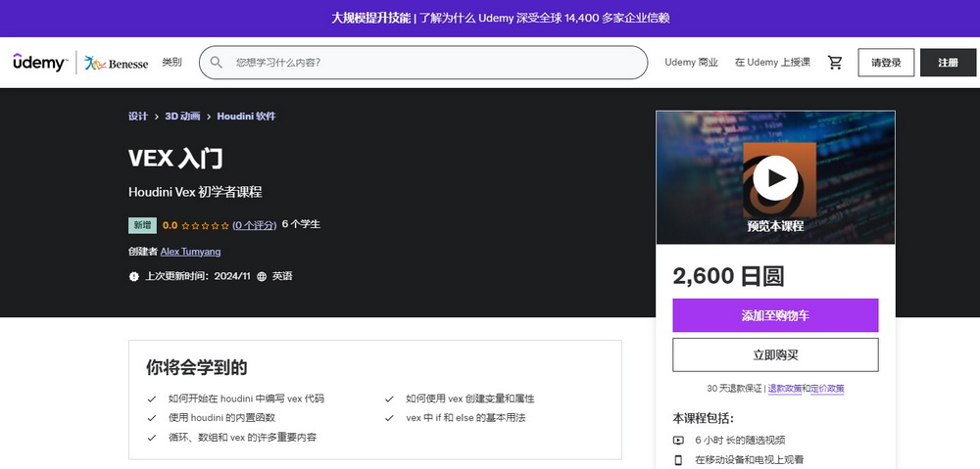Open the Udemy 商业 link
This screenshot has width=980, height=469.
coord(691,63)
